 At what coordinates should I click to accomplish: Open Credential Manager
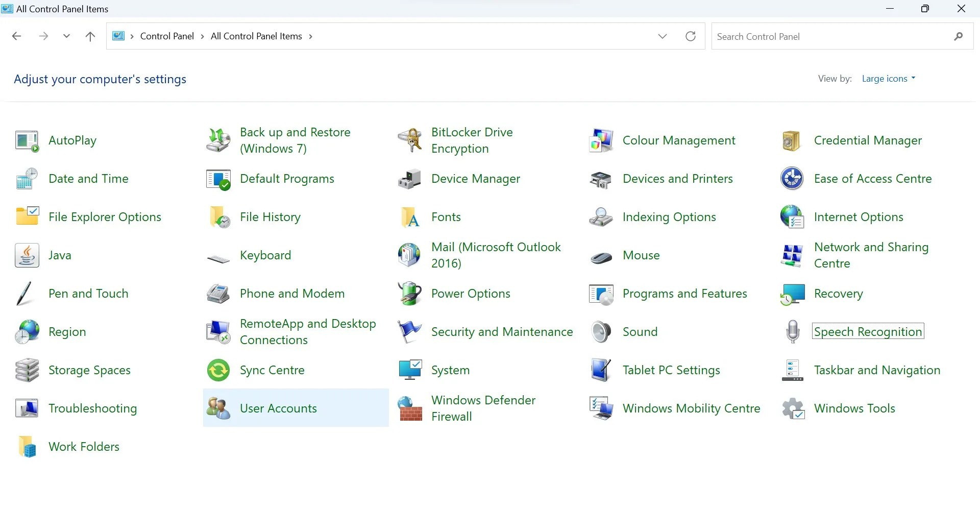point(868,140)
